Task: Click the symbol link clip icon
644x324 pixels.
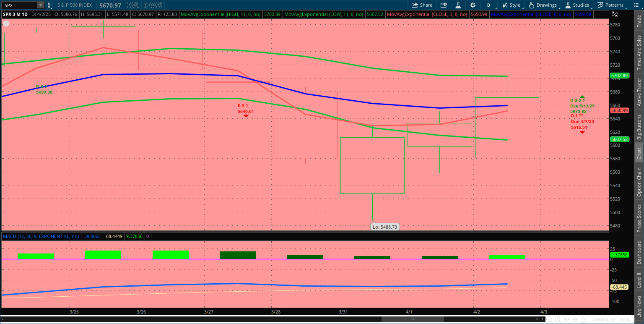Action: click(x=49, y=5)
